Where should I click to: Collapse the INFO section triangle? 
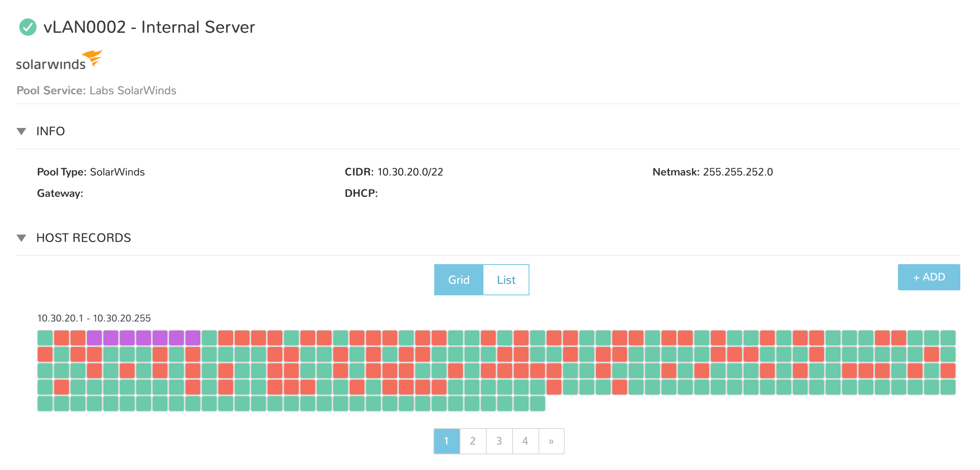click(21, 131)
